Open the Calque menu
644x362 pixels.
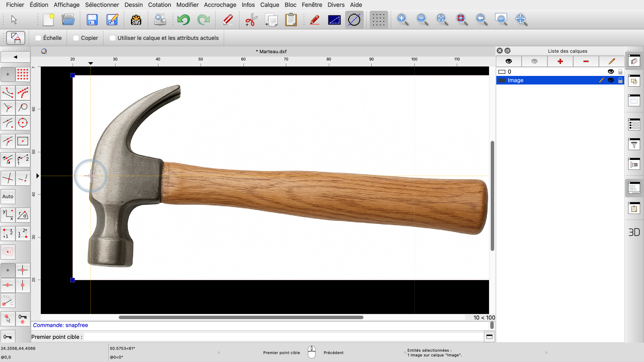(269, 5)
